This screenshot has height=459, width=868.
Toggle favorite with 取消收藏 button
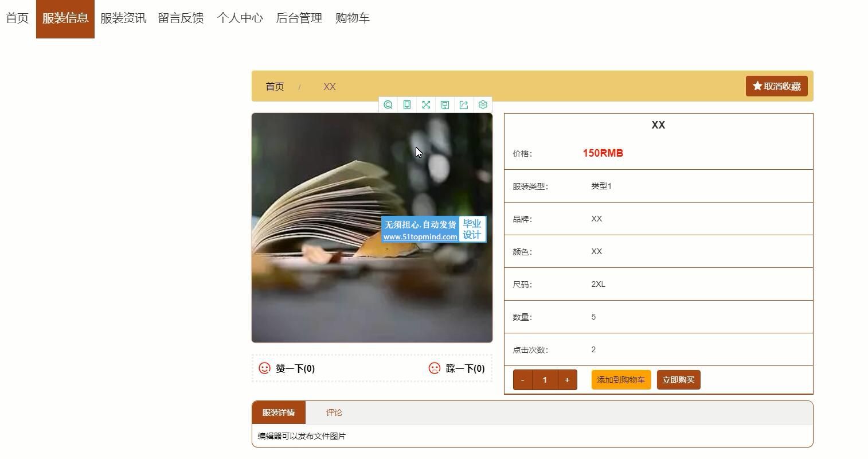[x=776, y=86]
